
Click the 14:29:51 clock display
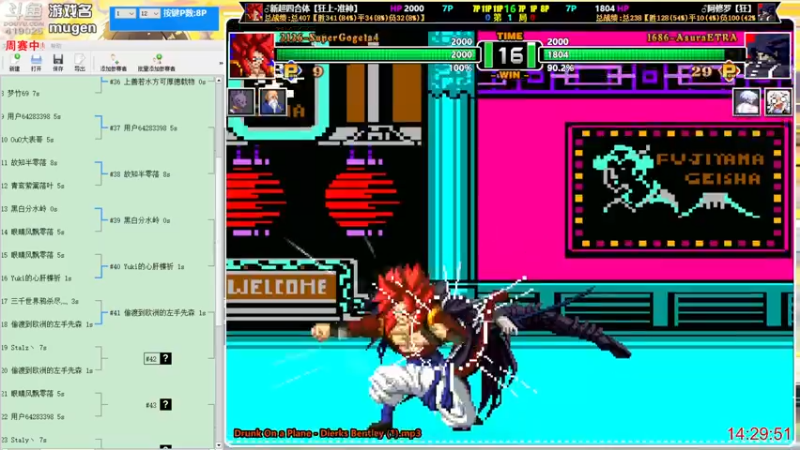759,434
